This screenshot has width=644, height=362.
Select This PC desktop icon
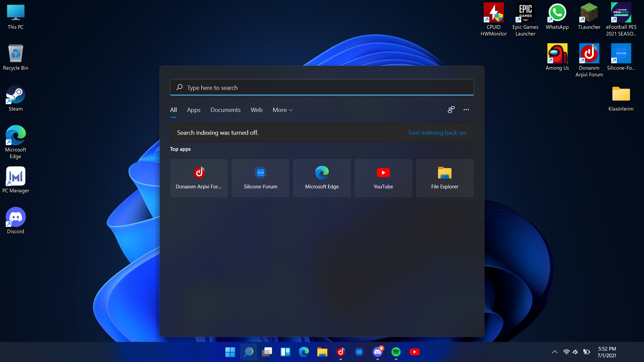[x=15, y=17]
